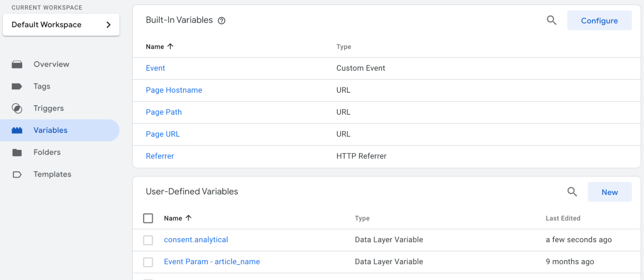Open Built-In Variables help question mark icon
644x280 pixels.
pyautogui.click(x=221, y=21)
